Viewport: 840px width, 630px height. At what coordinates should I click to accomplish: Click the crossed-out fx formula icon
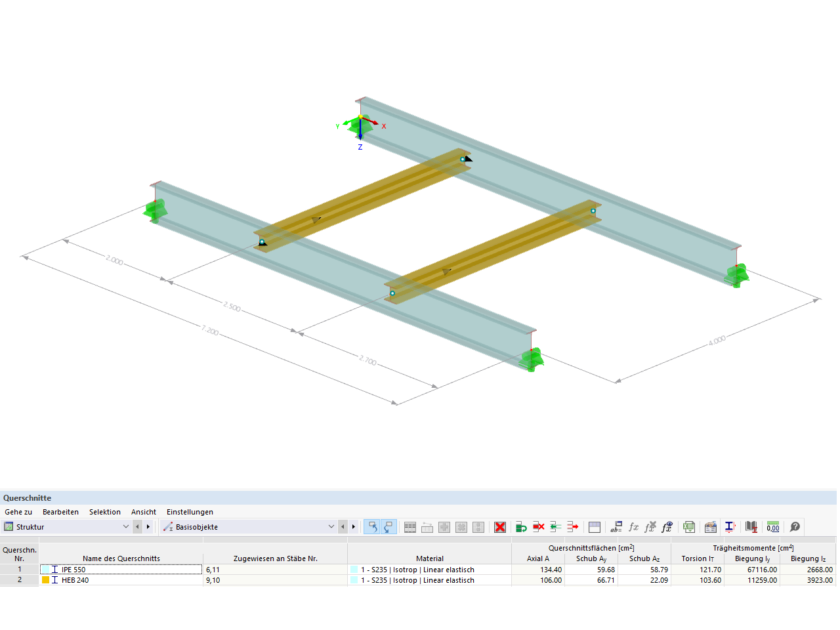point(650,527)
